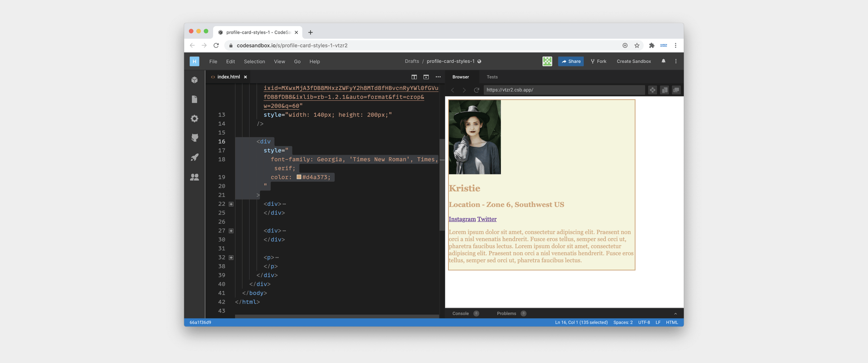868x363 pixels.
Task: Close the index.html editor tab
Action: coord(245,77)
